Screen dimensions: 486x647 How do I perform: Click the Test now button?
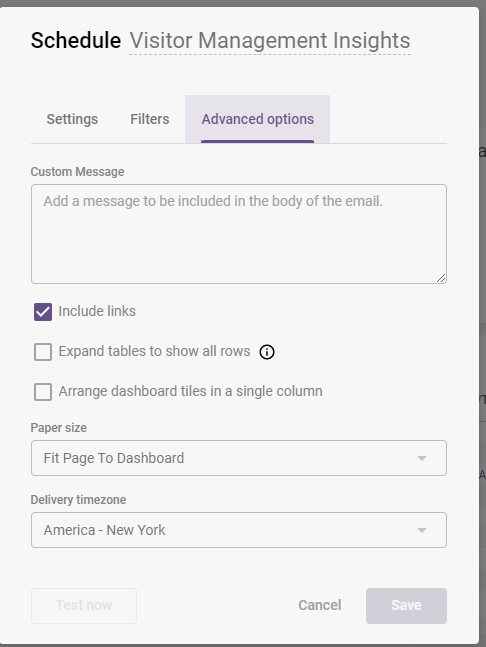coord(84,605)
